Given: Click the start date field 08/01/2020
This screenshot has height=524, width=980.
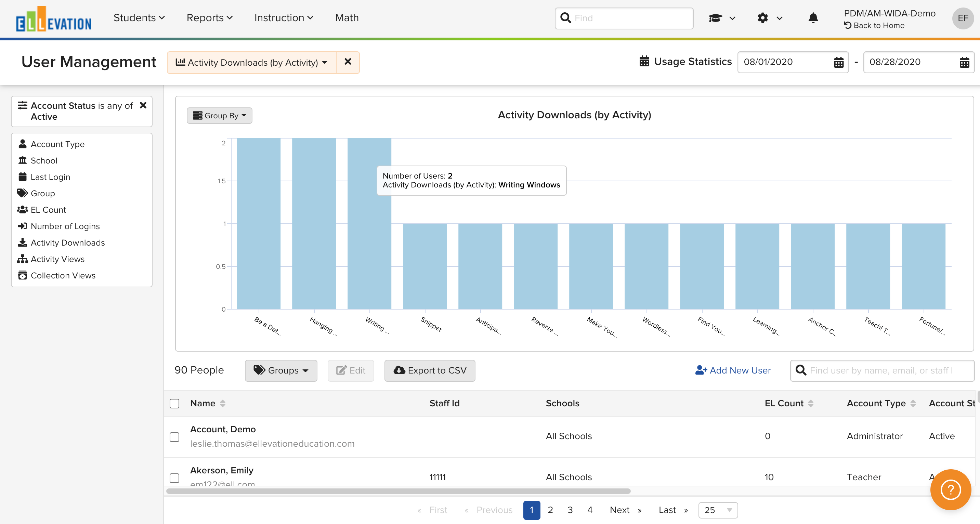Looking at the screenshot, I should point(793,62).
